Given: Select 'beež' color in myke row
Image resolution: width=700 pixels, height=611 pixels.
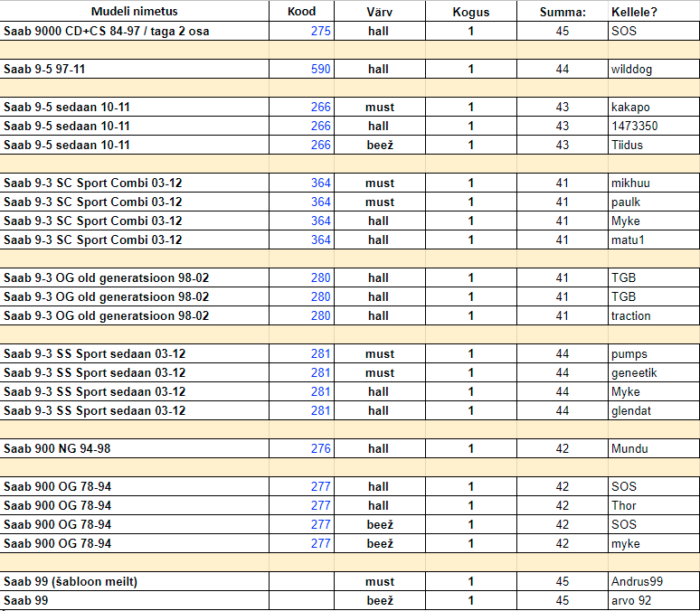Looking at the screenshot, I should [x=380, y=543].
